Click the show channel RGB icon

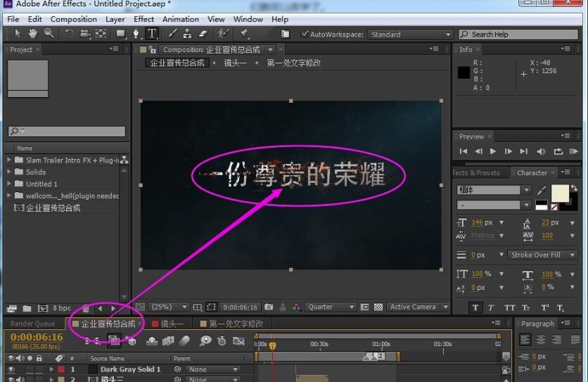(x=297, y=307)
